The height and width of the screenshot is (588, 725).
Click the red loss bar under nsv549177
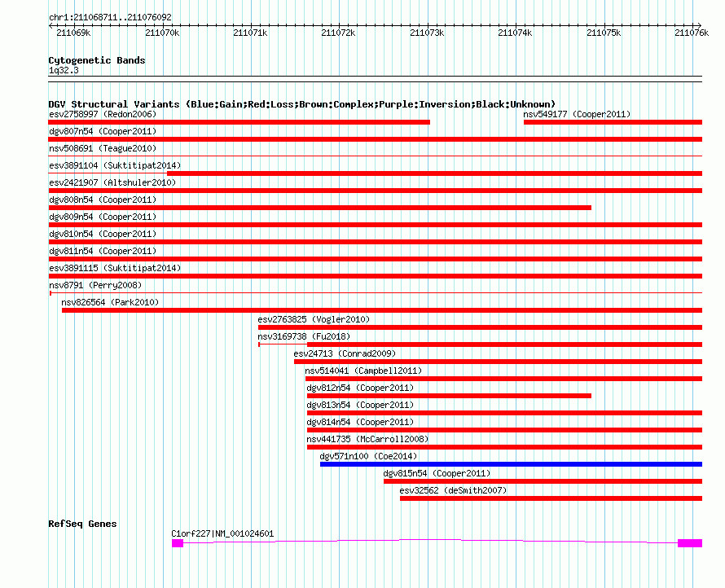[613, 122]
